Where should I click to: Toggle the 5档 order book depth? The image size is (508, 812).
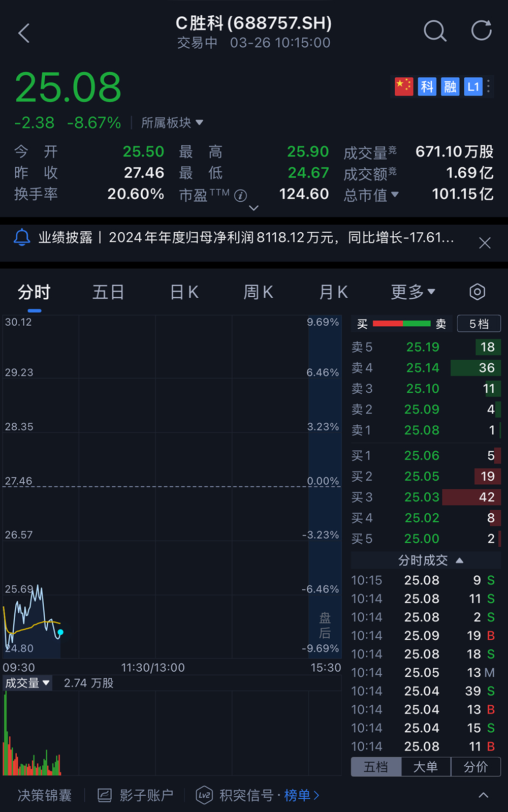479,324
